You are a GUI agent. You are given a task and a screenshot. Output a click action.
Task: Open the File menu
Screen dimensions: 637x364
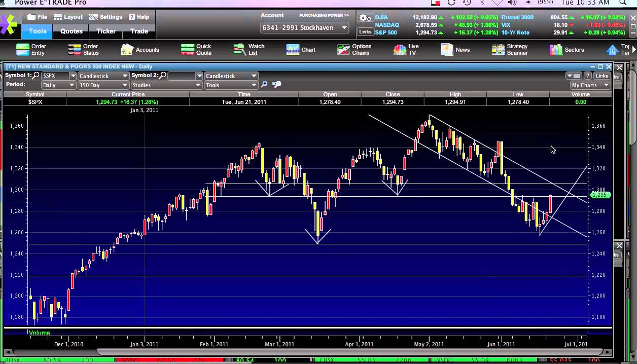click(38, 17)
